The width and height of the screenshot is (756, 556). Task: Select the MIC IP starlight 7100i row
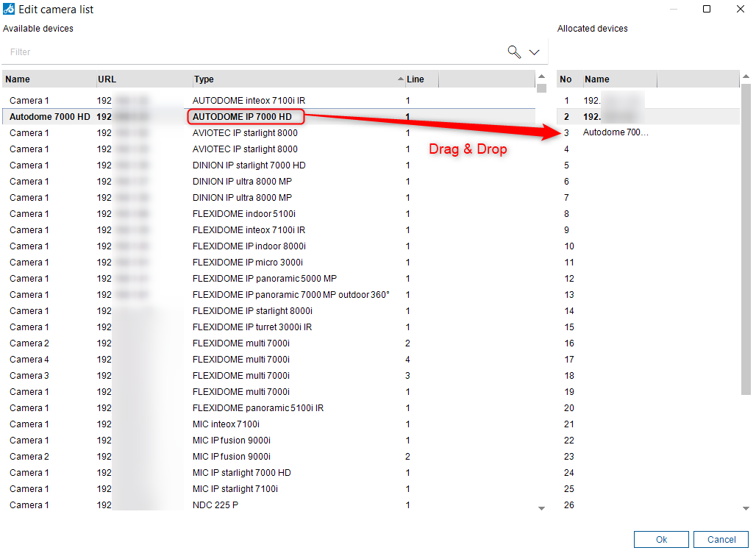269,489
